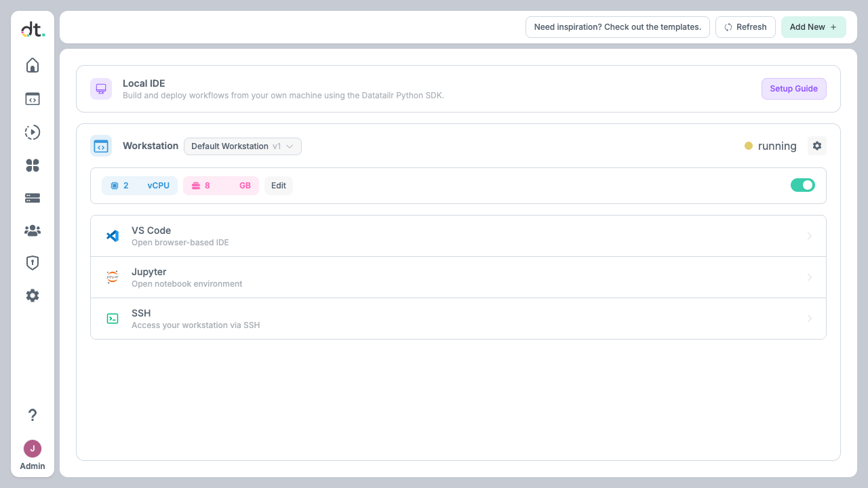The height and width of the screenshot is (488, 868).
Task: Click Add New to create something
Action: click(813, 26)
